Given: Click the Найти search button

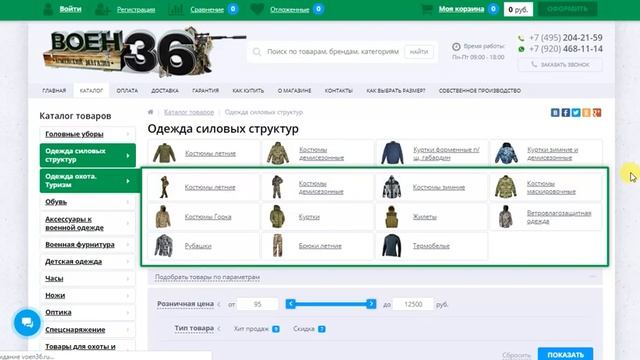Looking at the screenshot, I should (x=419, y=52).
